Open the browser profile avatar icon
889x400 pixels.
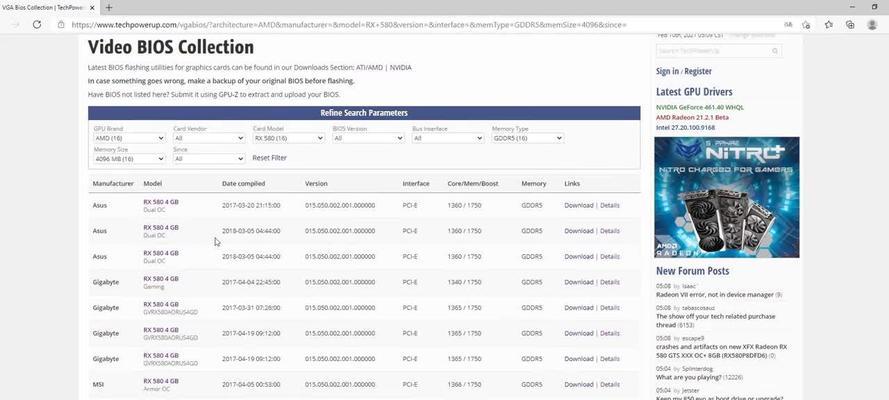tap(872, 25)
